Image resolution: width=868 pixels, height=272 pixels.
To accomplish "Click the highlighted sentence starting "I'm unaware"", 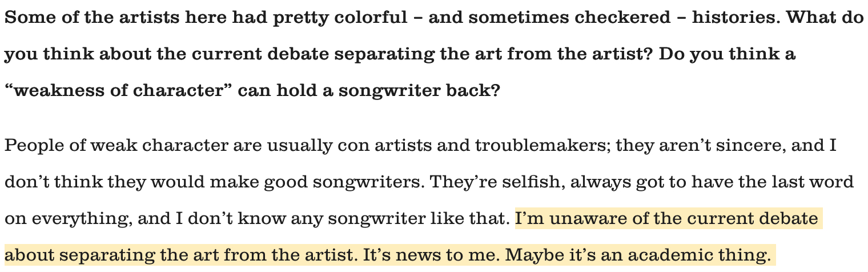I will coord(668,219).
